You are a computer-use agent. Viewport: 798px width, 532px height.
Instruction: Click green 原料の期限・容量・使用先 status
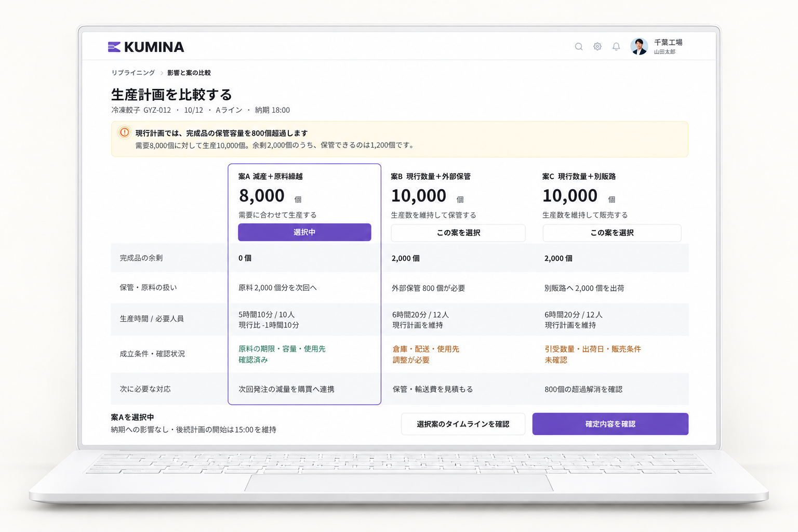(x=282, y=349)
